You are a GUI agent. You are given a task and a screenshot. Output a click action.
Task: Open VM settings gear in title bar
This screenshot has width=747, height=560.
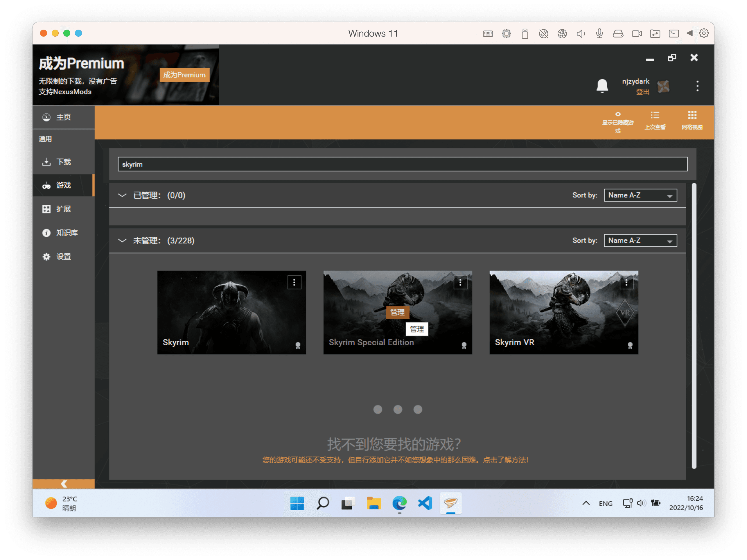tap(704, 33)
